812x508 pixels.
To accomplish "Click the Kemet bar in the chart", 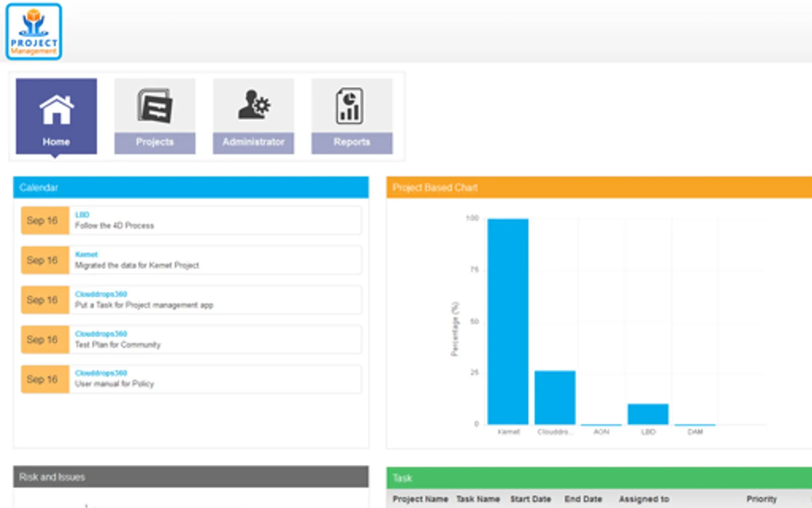I will [508, 321].
